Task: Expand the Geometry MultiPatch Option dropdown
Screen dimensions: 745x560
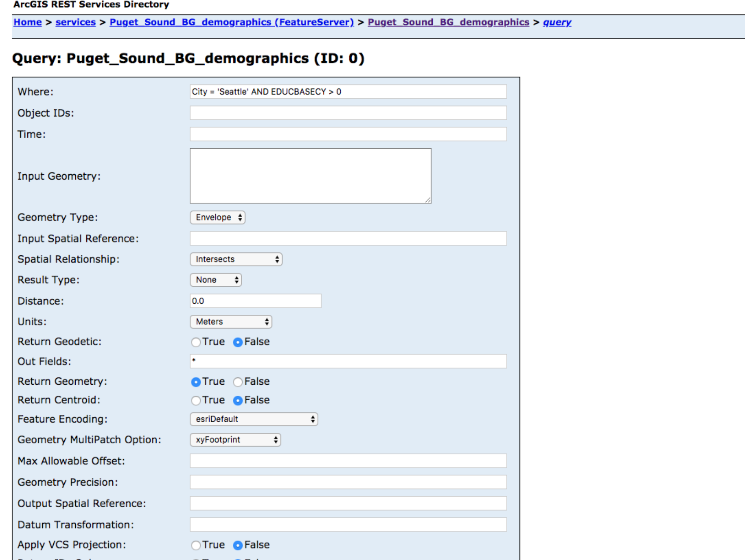Action: (235, 440)
